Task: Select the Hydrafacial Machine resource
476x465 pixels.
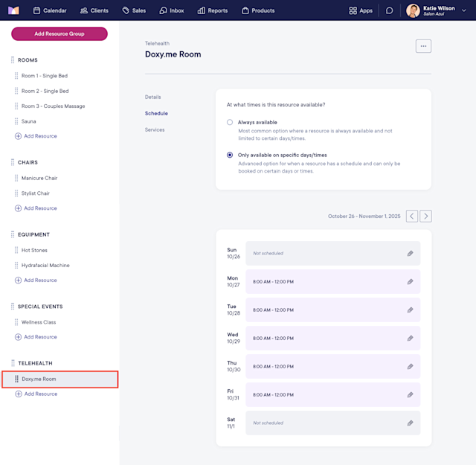Action: pyautogui.click(x=45, y=265)
